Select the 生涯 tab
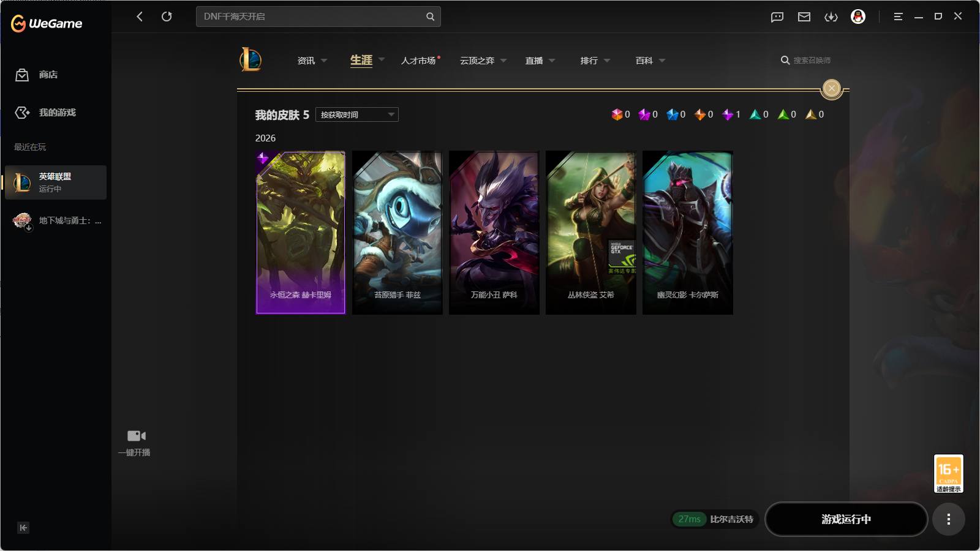The width and height of the screenshot is (980, 551). point(361,60)
